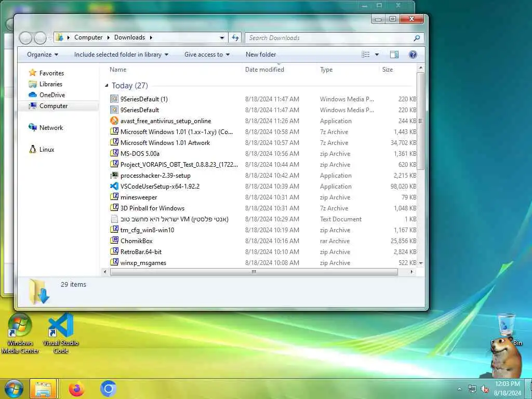Viewport: 532px width, 399px height.
Task: Open the view options dropdown arrow
Action: [x=377, y=55]
